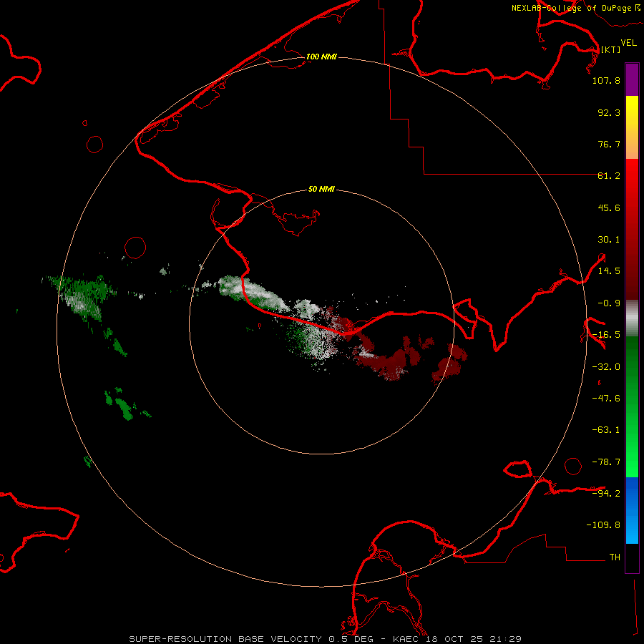Click the 14.5 velocity scale value
This screenshot has height=644, width=644.
point(609,271)
